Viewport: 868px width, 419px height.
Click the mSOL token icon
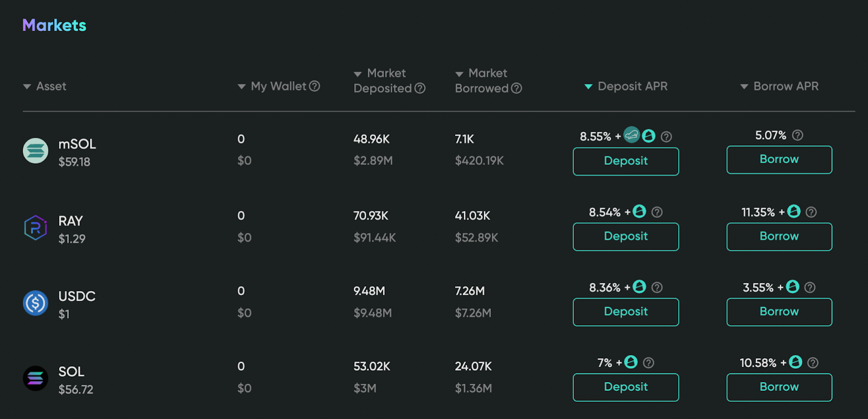(35, 151)
